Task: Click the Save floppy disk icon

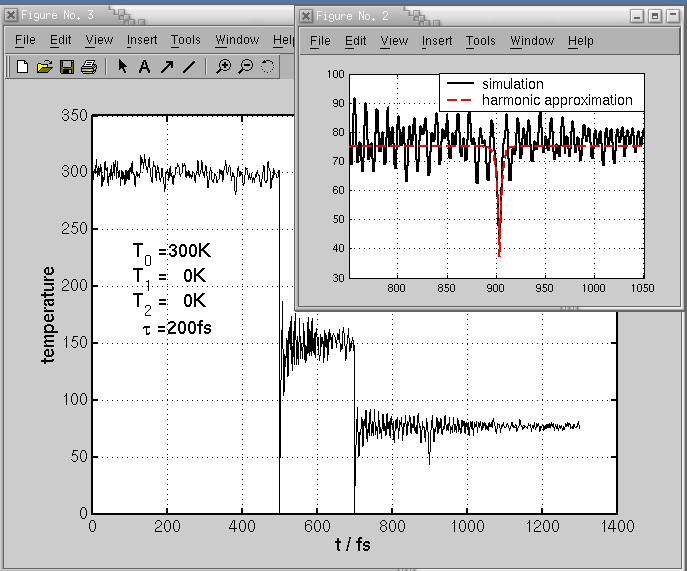Action: (x=66, y=67)
